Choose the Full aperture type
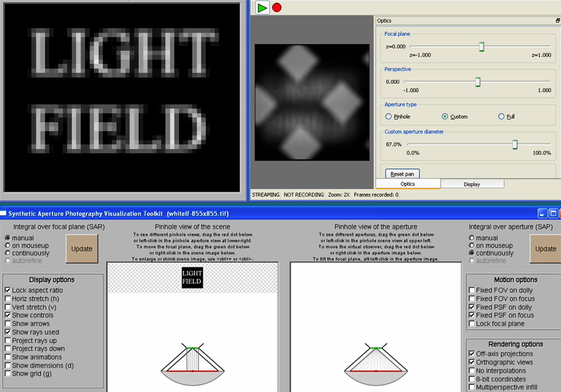 point(501,117)
